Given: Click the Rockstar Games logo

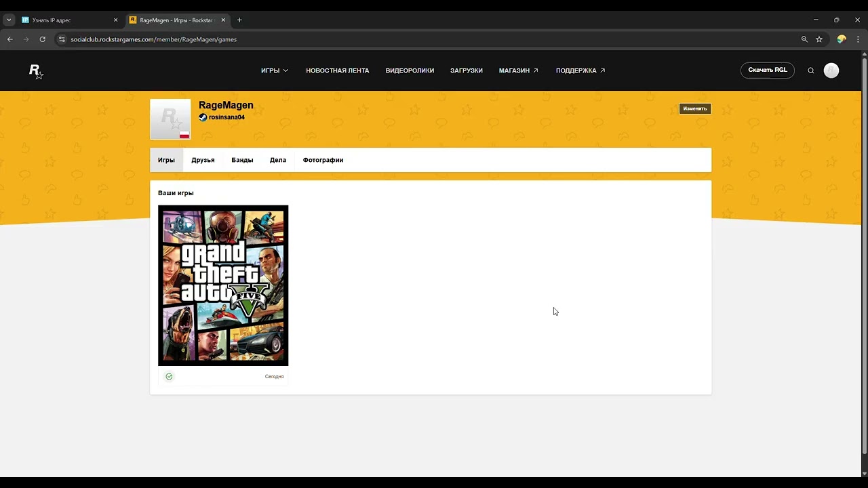Looking at the screenshot, I should pyautogui.click(x=36, y=71).
